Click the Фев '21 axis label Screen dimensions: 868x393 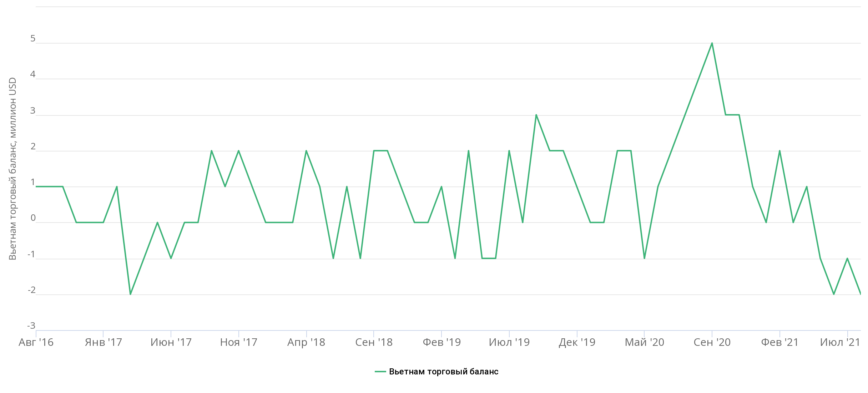pyautogui.click(x=779, y=342)
